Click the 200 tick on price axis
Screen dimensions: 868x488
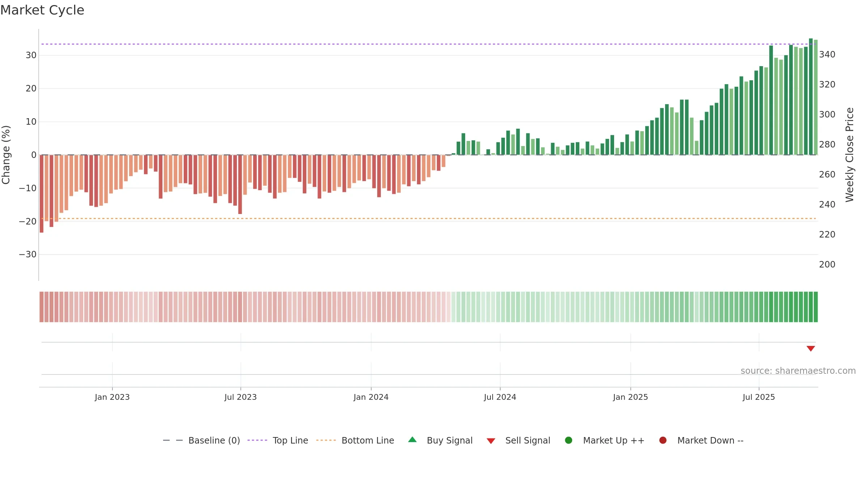827,265
